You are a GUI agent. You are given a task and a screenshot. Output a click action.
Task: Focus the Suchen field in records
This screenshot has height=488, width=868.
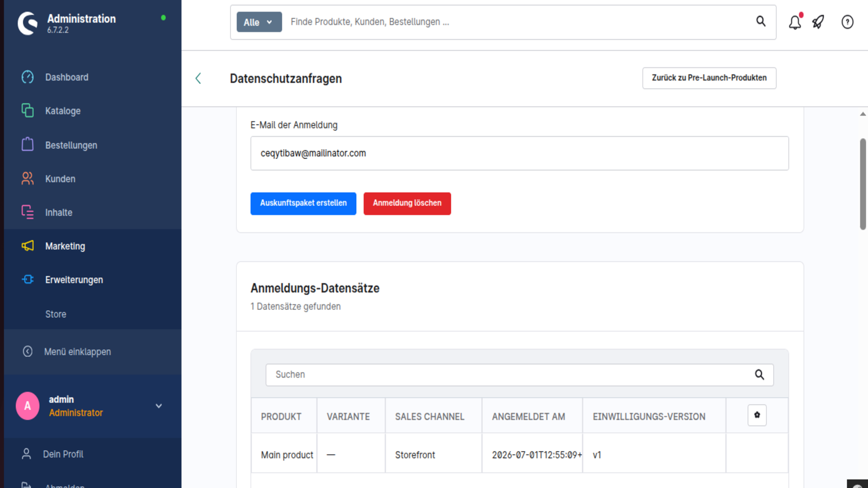(x=519, y=375)
